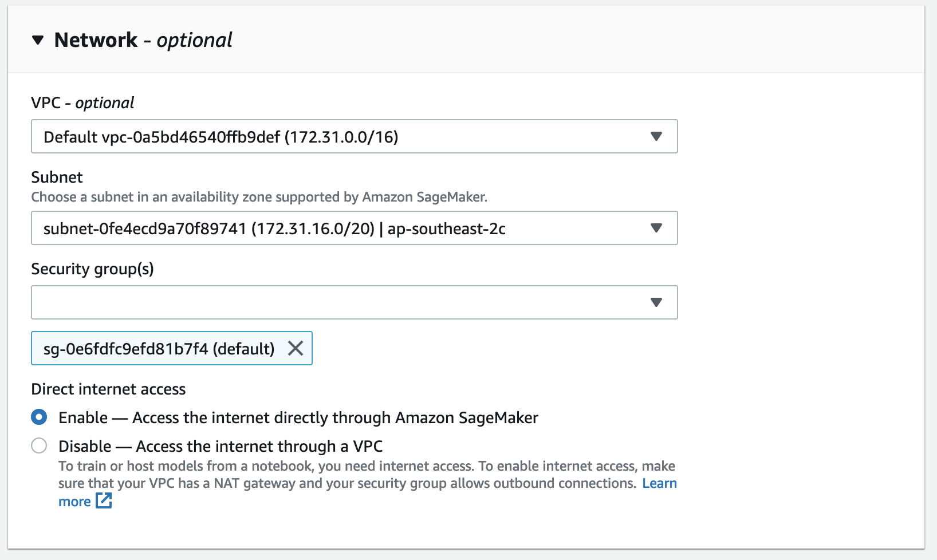Click the subnet-0fe4ecd9a70f89741 selection box
Image resolution: width=937 pixels, height=560 pixels.
pyautogui.click(x=344, y=228)
